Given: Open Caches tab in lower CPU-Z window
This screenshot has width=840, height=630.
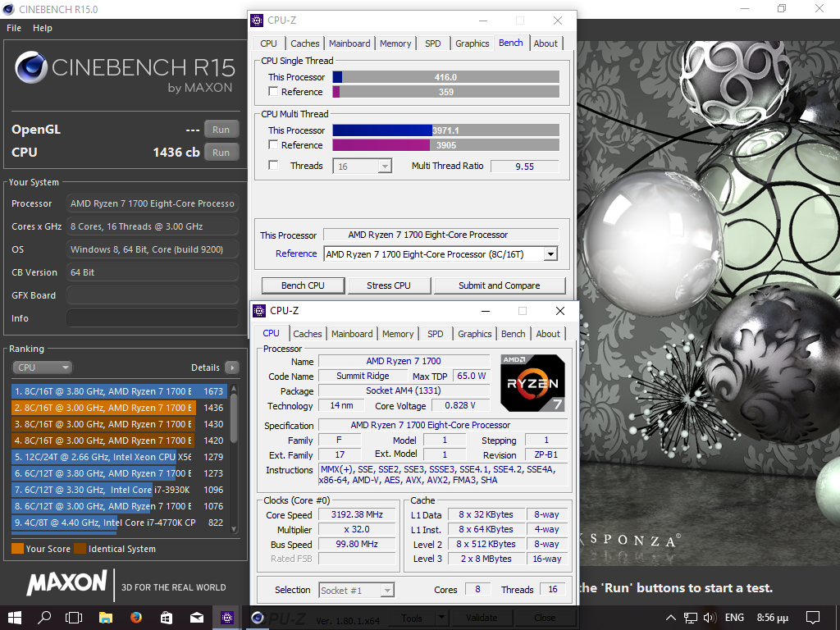Looking at the screenshot, I should point(308,334).
